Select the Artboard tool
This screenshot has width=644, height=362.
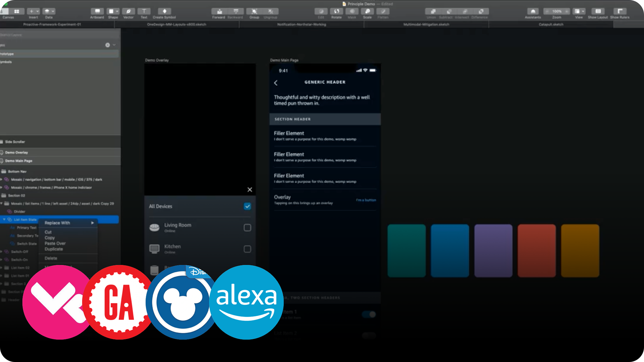point(97,11)
